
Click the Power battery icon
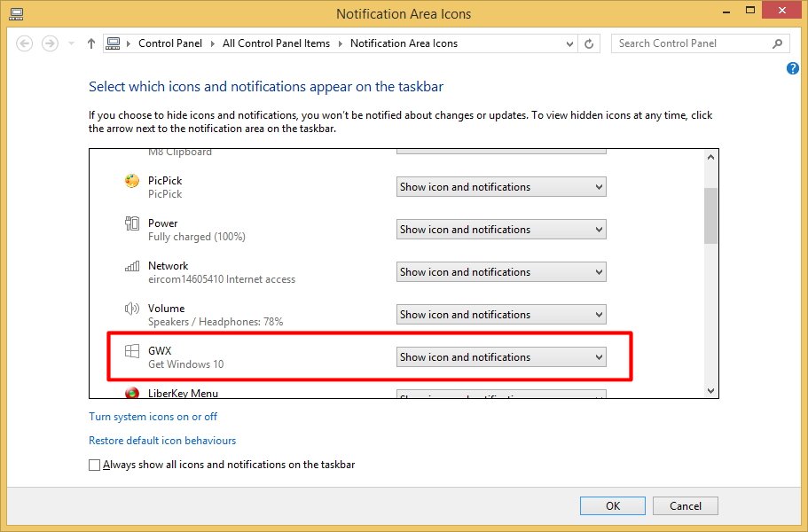[132, 223]
